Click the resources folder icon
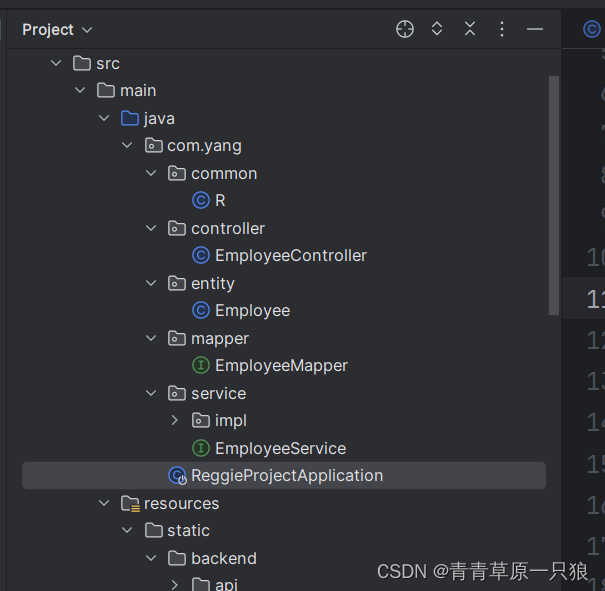This screenshot has height=591, width=605. pos(130,503)
